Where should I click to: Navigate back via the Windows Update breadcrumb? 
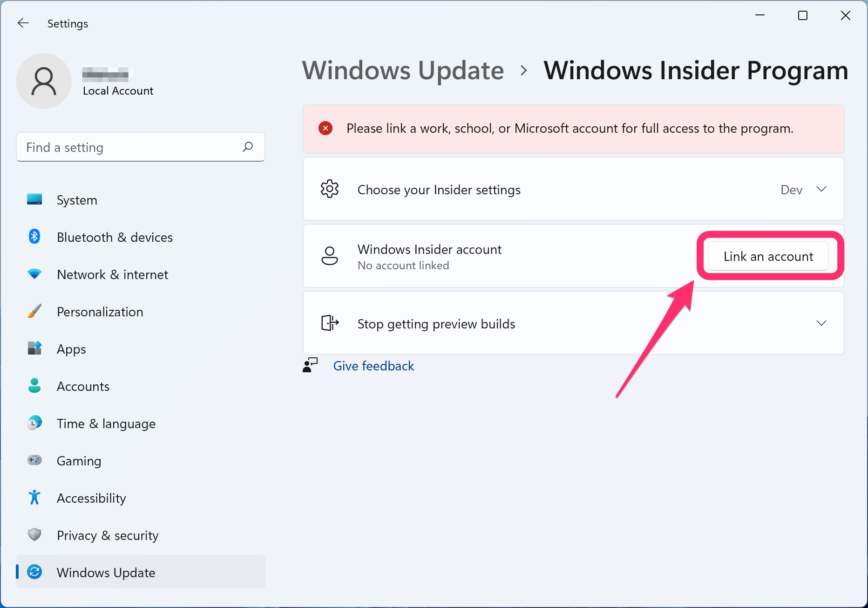pyautogui.click(x=403, y=70)
